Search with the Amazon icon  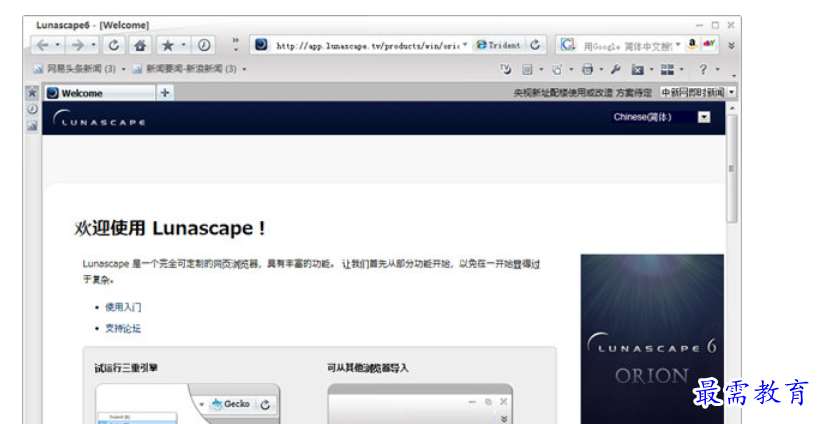[692, 44]
